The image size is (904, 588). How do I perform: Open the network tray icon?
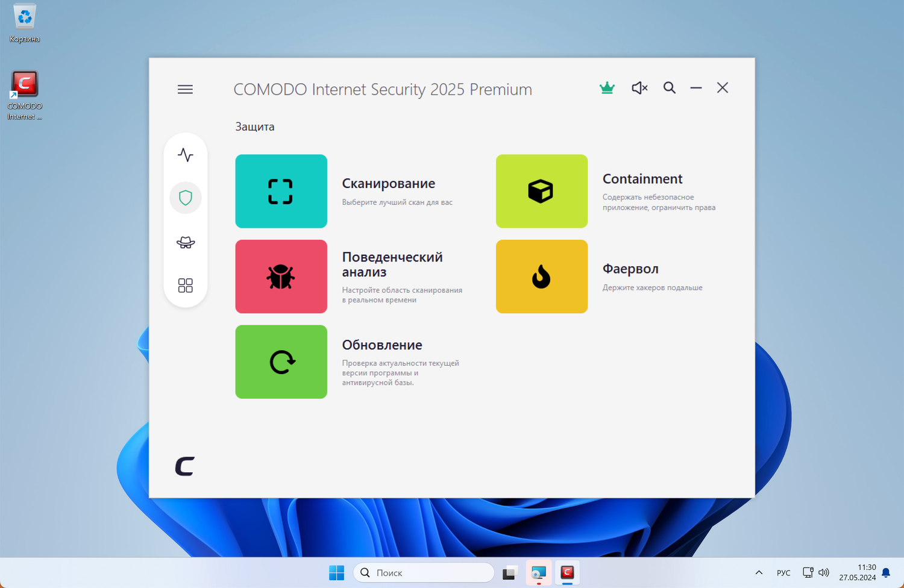(808, 572)
